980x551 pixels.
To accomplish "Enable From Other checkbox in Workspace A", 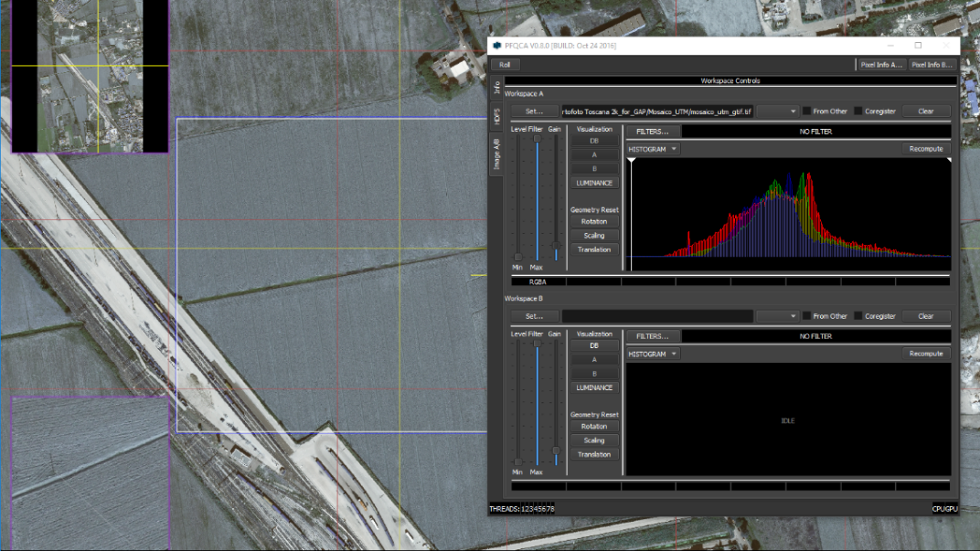I will [x=806, y=111].
